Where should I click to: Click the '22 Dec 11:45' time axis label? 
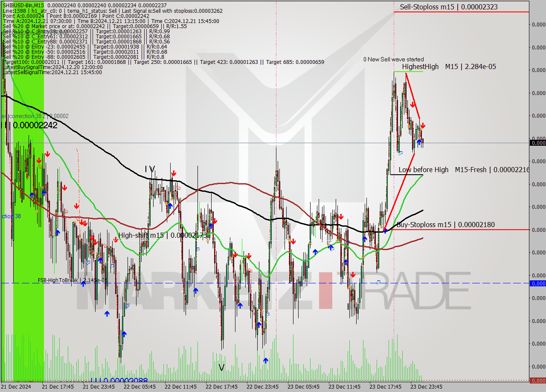point(180,387)
